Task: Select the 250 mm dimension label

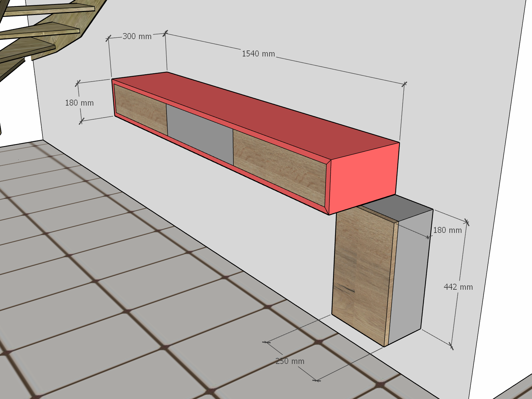Action: pos(290,361)
